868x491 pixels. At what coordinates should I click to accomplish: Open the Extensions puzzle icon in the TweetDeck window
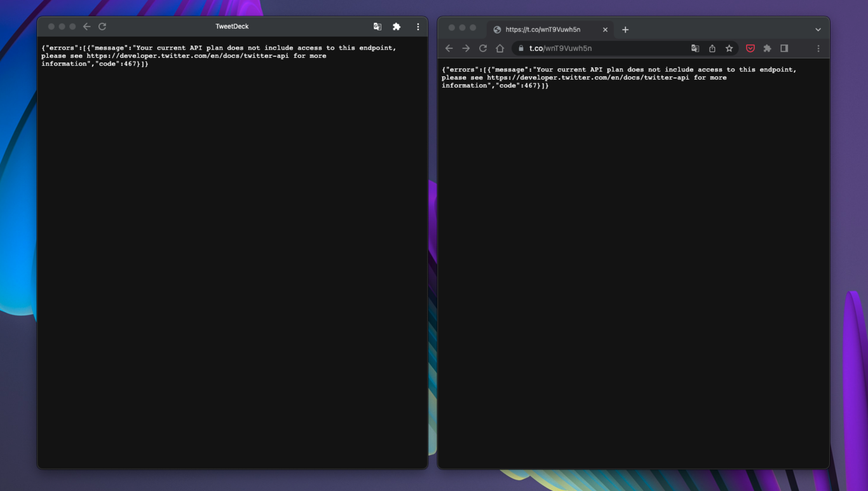tap(397, 27)
